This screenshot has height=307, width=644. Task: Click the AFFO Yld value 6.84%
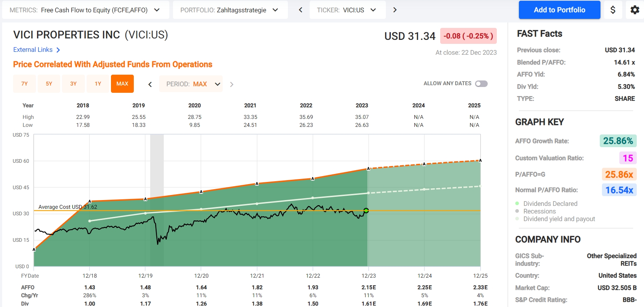[626, 74]
